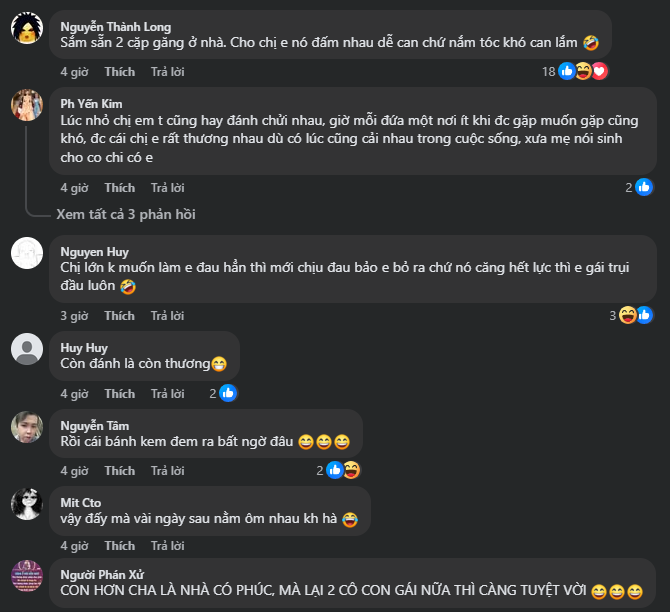
Task: Click the '4 giờ' timestamp on Nguyễn Tâm's comment
Action: 74,470
